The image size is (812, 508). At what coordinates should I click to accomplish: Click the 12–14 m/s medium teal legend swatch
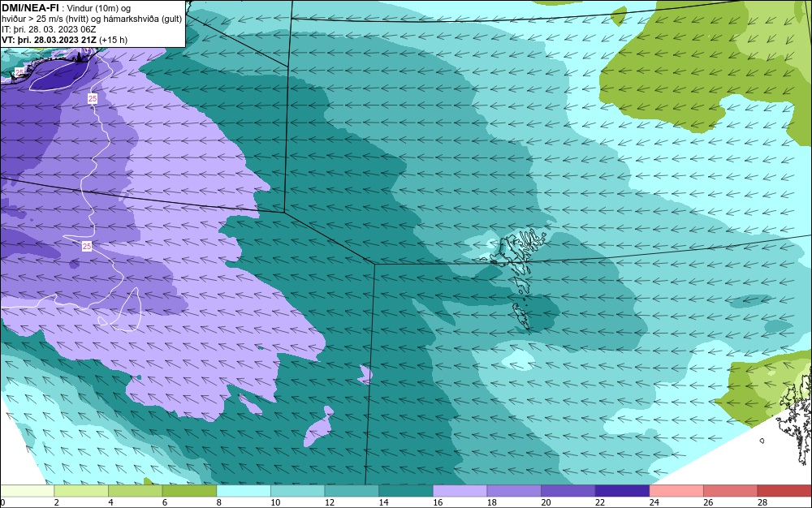coord(352,491)
